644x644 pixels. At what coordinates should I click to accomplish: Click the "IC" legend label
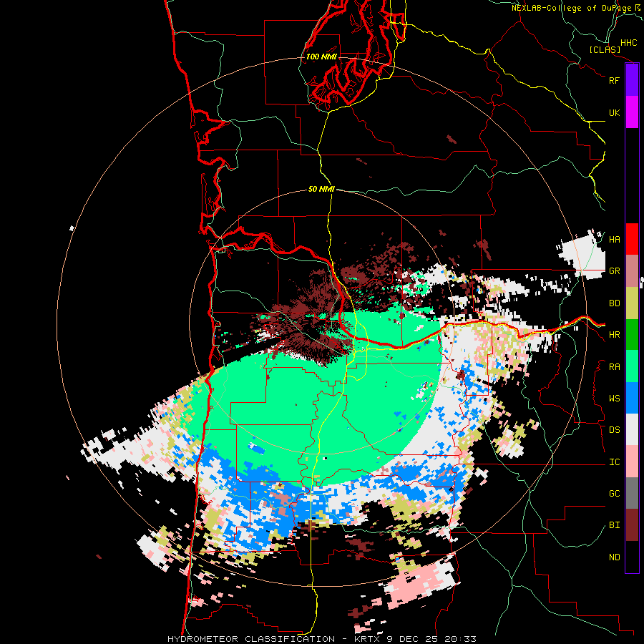(x=614, y=462)
